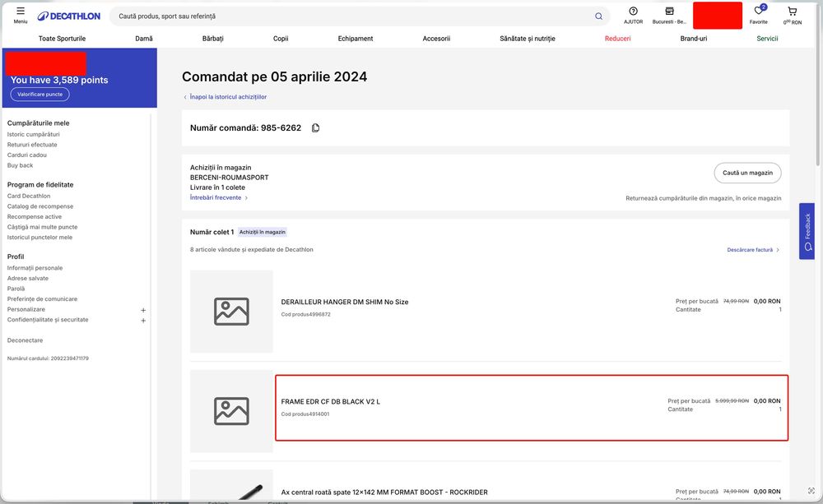Click the Program de fidelitate heading
823x504 pixels.
coord(40,185)
